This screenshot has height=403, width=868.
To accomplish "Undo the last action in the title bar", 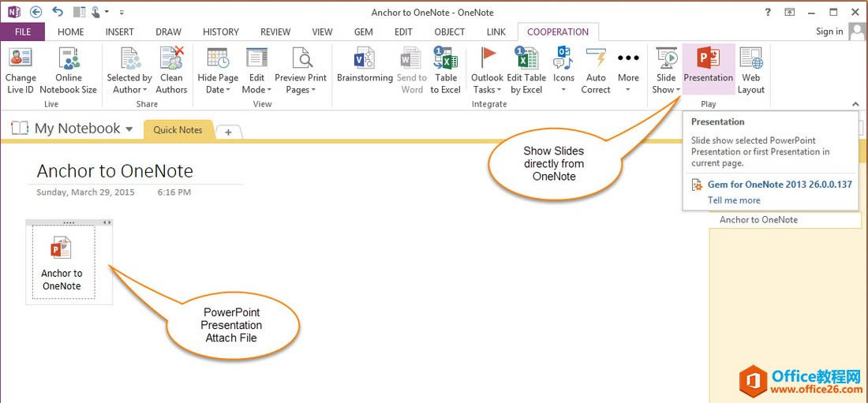I will 57,12.
